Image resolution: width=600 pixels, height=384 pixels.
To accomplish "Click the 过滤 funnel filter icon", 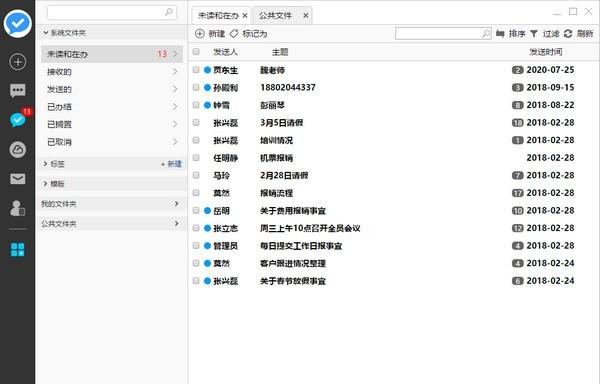I will (534, 34).
